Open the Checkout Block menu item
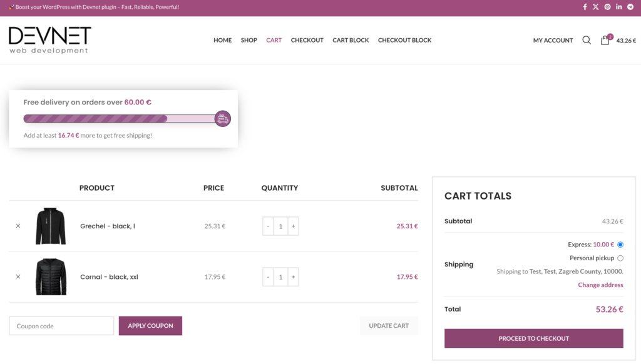 [x=404, y=40]
